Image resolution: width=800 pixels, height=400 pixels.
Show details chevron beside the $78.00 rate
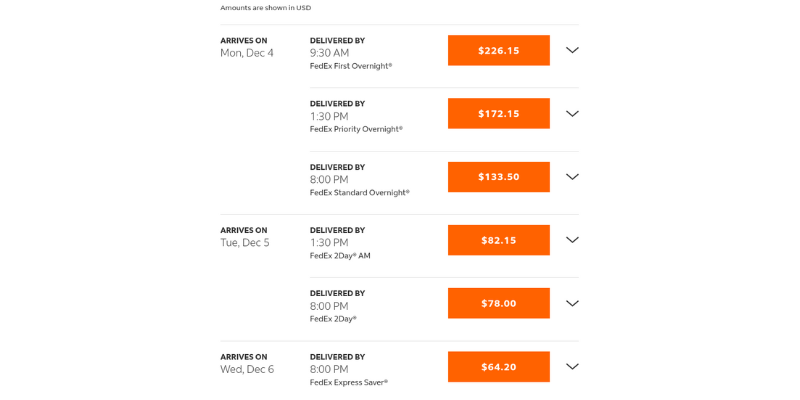tap(572, 303)
